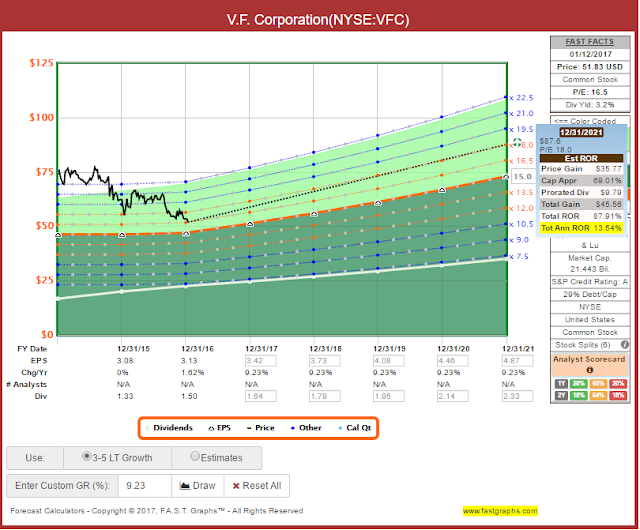
Task: Click the Market Cap. fact row
Action: [x=590, y=263]
